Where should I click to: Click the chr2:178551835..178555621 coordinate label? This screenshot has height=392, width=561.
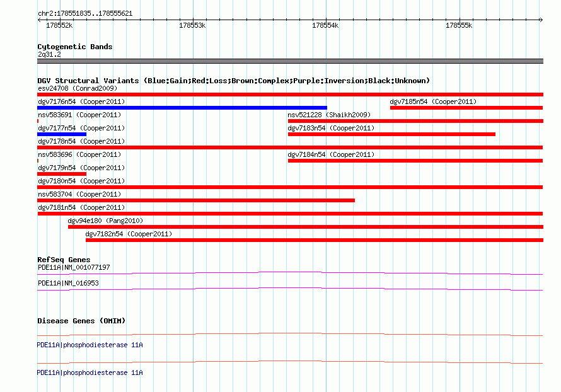click(x=85, y=14)
